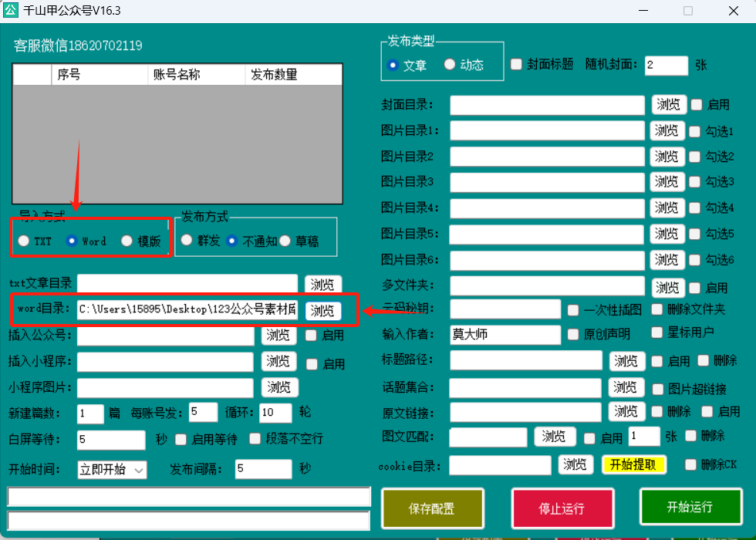Click the 输入作者 field containing 莫大师
756x540 pixels.
click(505, 335)
